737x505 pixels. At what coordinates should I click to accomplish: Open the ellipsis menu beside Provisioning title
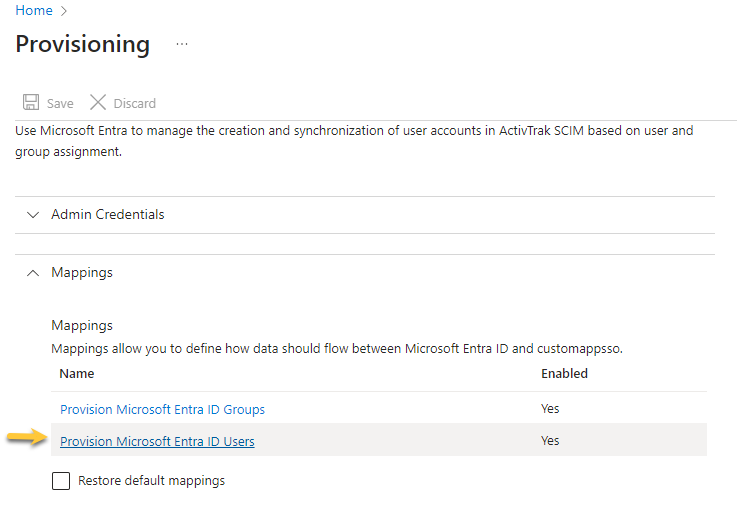pos(182,44)
